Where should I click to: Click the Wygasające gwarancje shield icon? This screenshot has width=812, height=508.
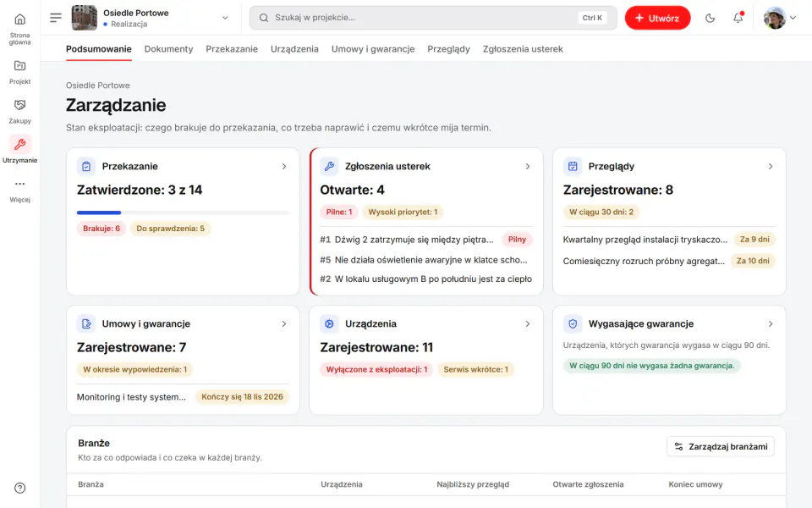click(x=573, y=324)
